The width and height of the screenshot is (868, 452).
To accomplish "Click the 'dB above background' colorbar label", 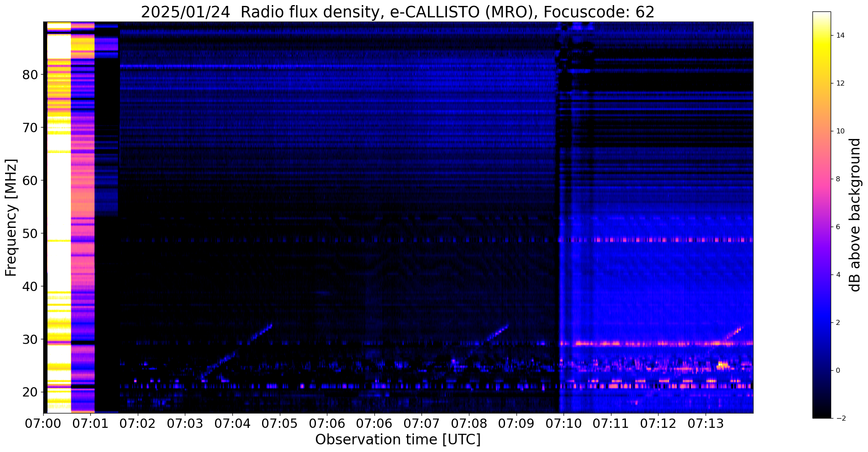I will pos(855,215).
